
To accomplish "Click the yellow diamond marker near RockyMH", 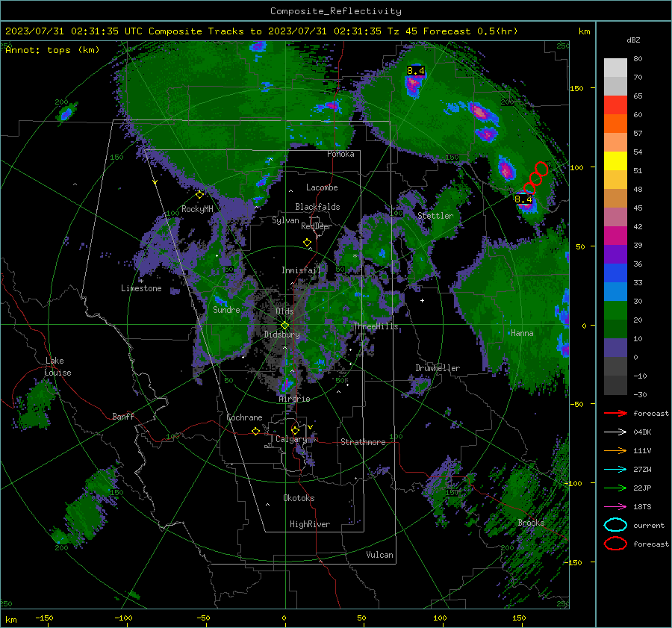I will (199, 195).
